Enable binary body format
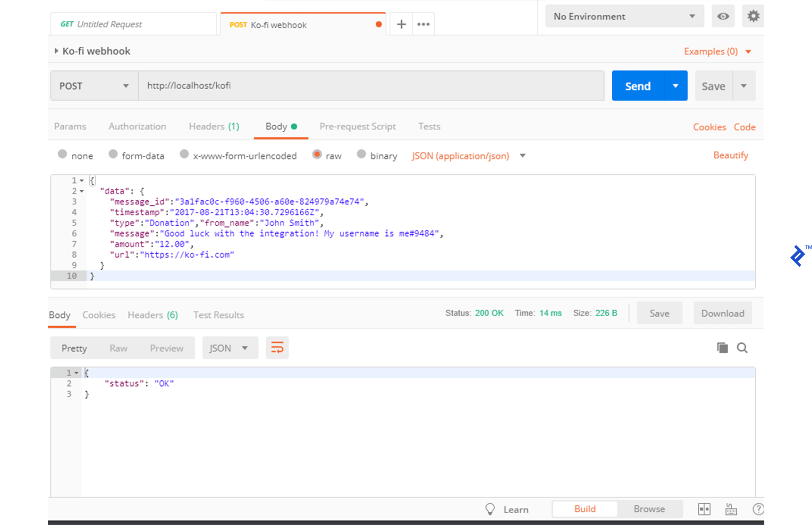The height and width of the screenshot is (525, 812). [362, 154]
